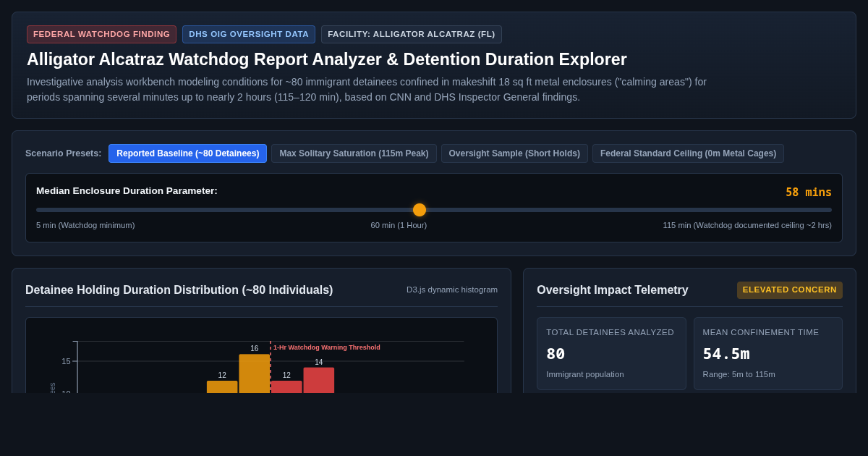Click the red histogram bar labeled 14

point(319,380)
